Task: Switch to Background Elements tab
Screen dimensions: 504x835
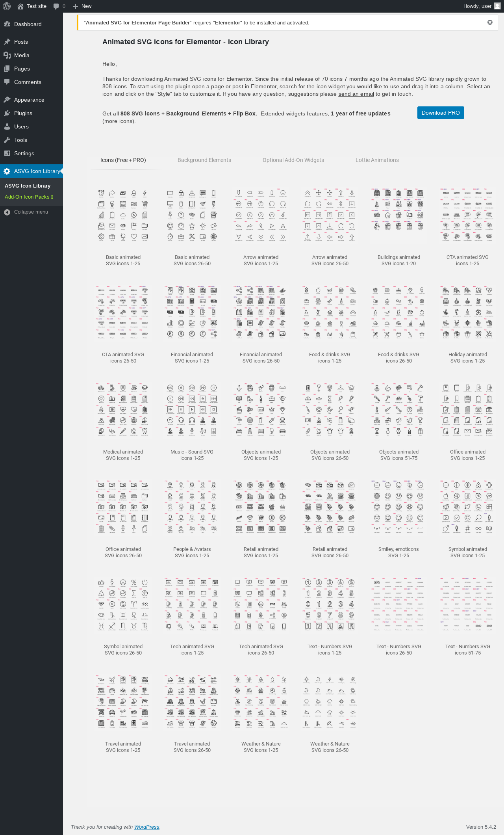Action: (x=204, y=160)
